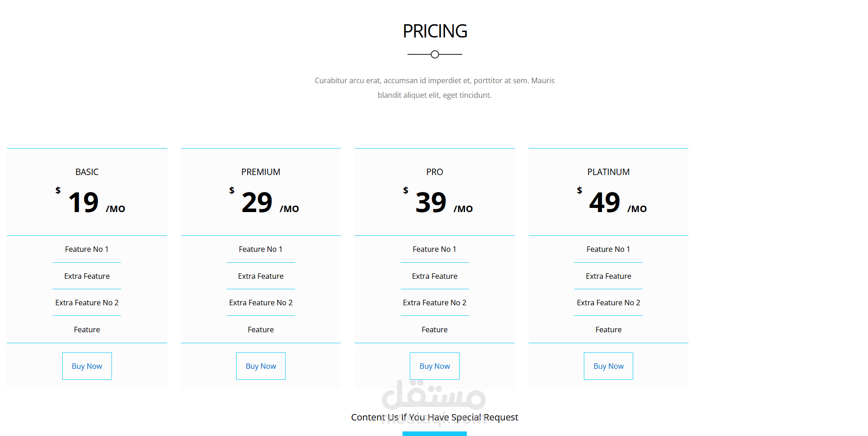Click Buy Now under the Premium plan

(261, 366)
